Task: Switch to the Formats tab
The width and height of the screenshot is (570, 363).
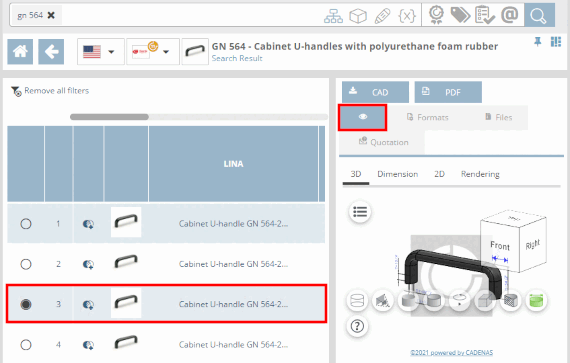Action: pos(428,117)
